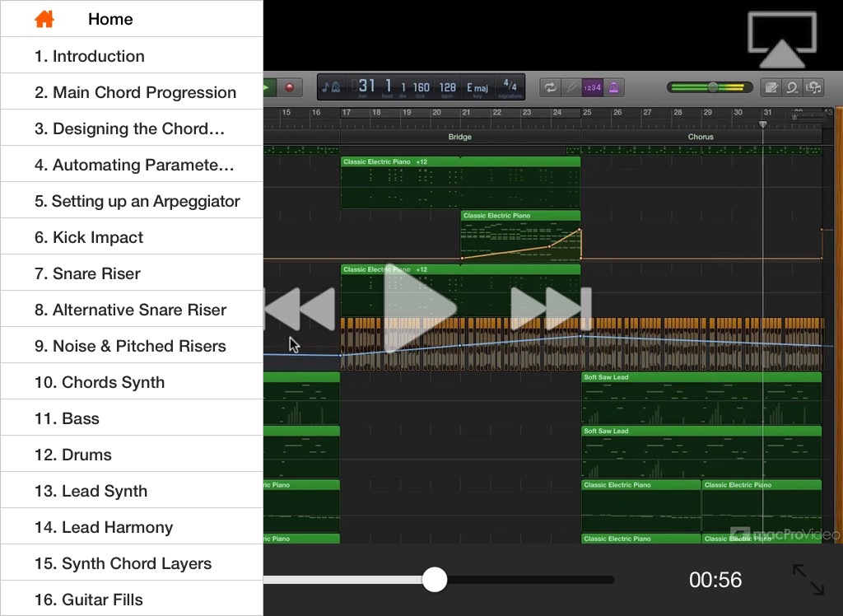843x616 pixels.
Task: Open the guitar tuner icon
Action: pos(571,87)
